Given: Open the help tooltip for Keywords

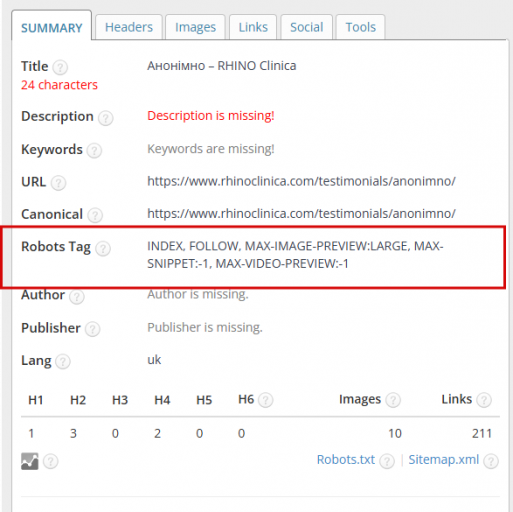Looking at the screenshot, I should click(94, 151).
